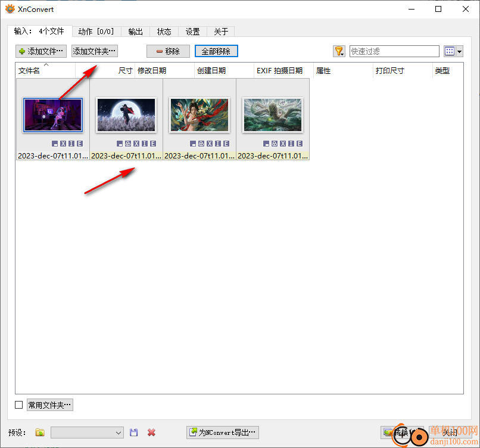The image size is (480, 448).
Task: Click IPTC 'I' badge under dragon thumbnail
Action: coord(291,144)
